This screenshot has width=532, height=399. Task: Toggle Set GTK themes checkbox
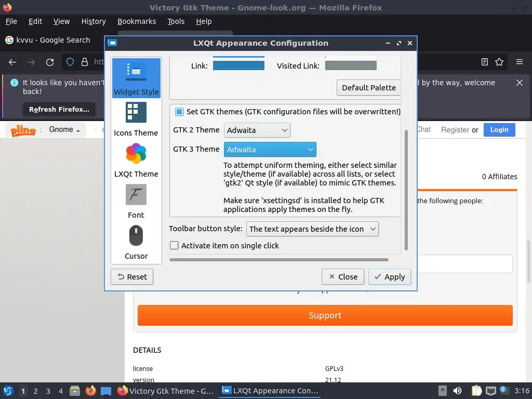179,112
